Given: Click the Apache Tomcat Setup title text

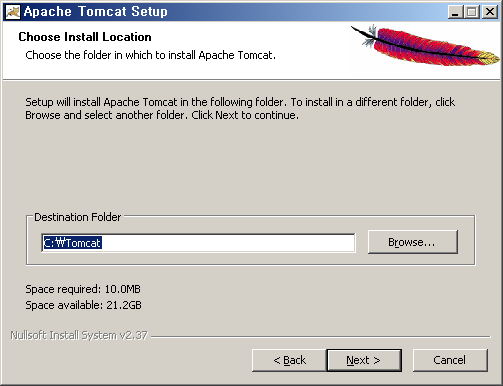Looking at the screenshot, I should (x=96, y=12).
